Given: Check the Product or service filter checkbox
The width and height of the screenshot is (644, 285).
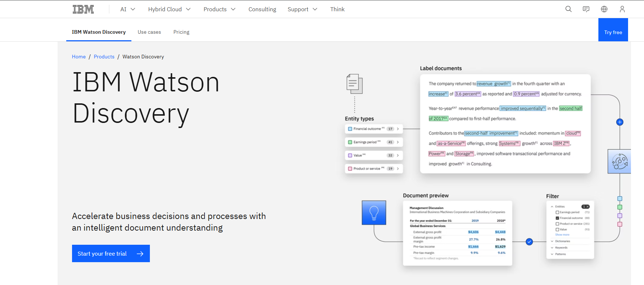Looking at the screenshot, I should 557,224.
